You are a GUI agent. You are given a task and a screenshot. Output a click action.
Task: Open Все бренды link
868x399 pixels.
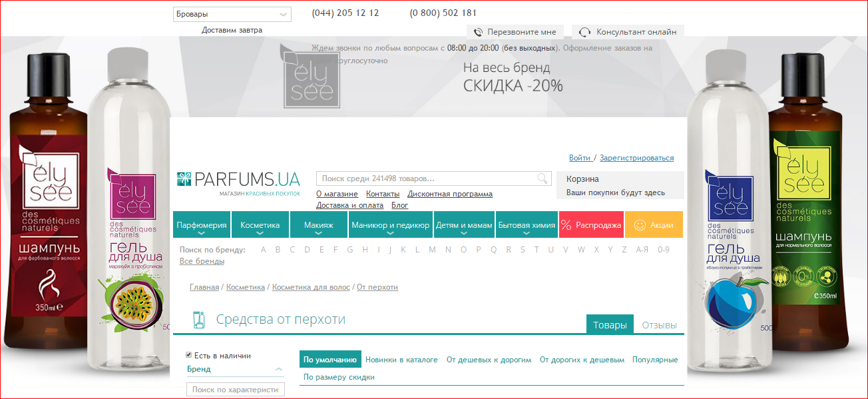[202, 261]
